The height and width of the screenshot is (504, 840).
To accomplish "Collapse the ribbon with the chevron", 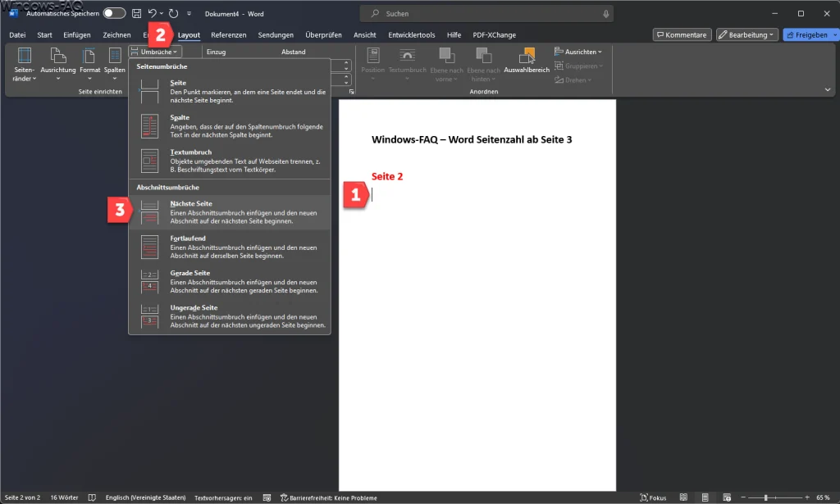I will (x=827, y=90).
